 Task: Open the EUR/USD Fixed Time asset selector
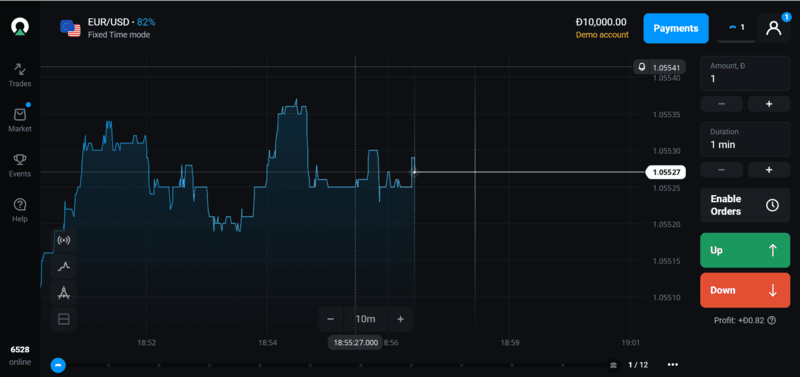(x=108, y=28)
